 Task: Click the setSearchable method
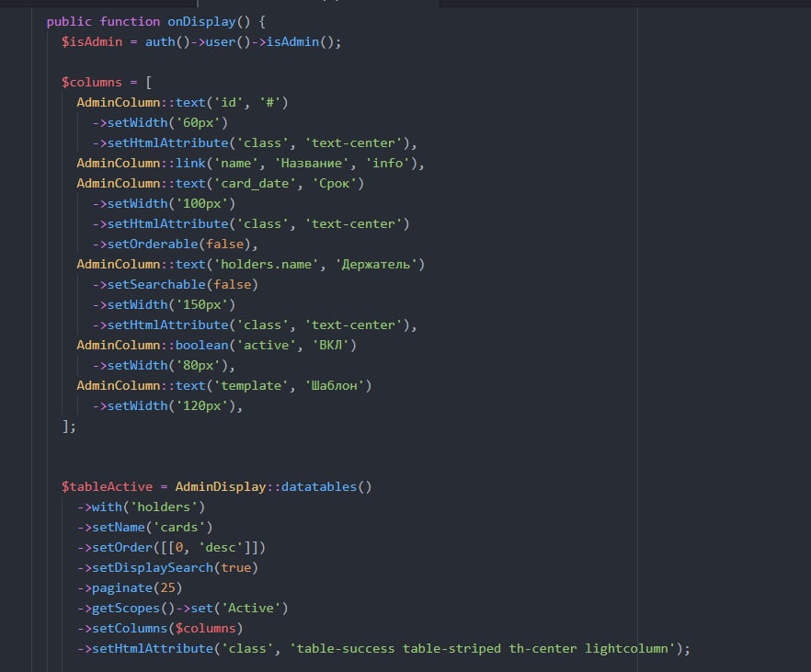(156, 284)
